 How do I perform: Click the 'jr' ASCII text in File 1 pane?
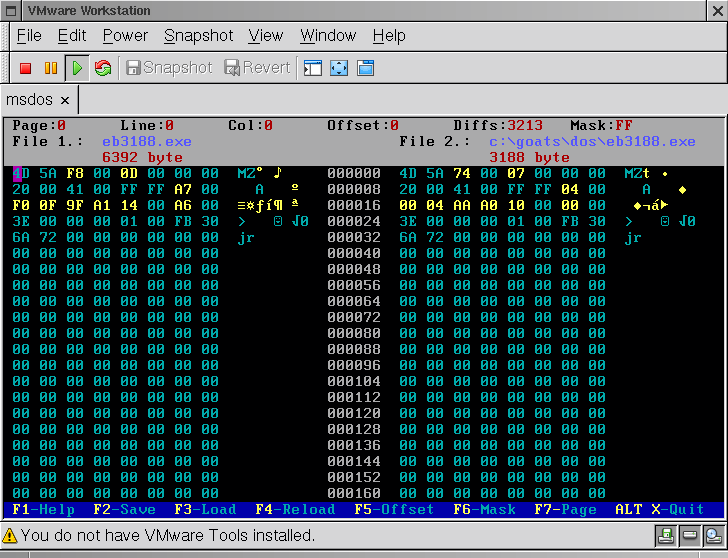[246, 238]
